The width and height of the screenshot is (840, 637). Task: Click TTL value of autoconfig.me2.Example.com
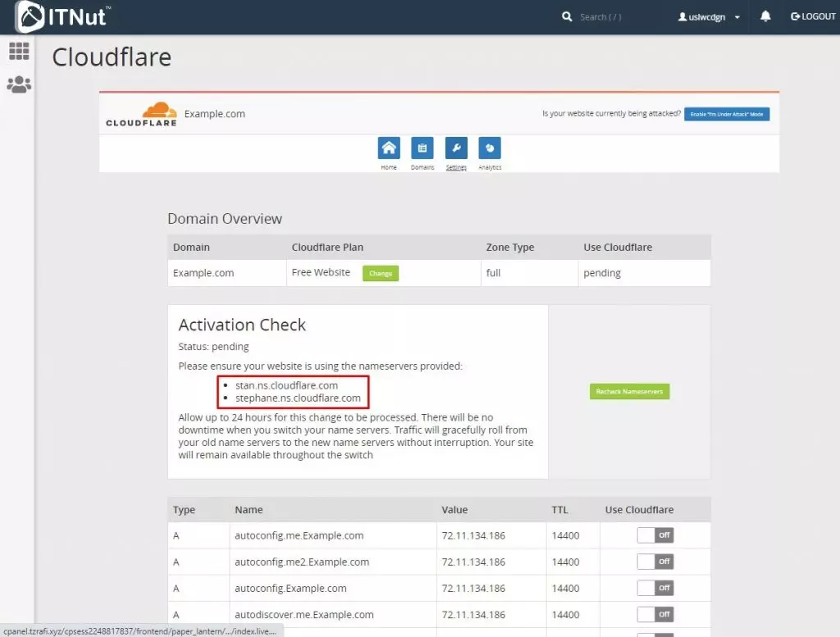(565, 562)
